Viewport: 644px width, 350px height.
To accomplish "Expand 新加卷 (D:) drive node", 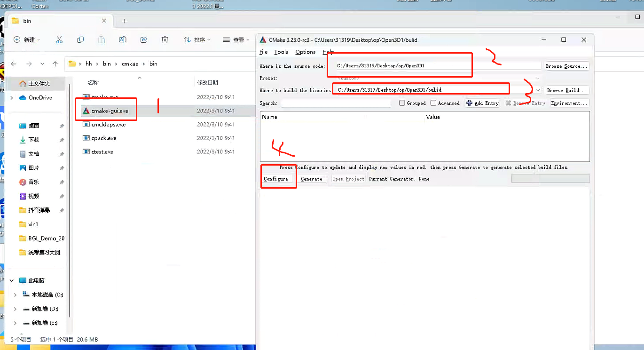I will (x=16, y=309).
